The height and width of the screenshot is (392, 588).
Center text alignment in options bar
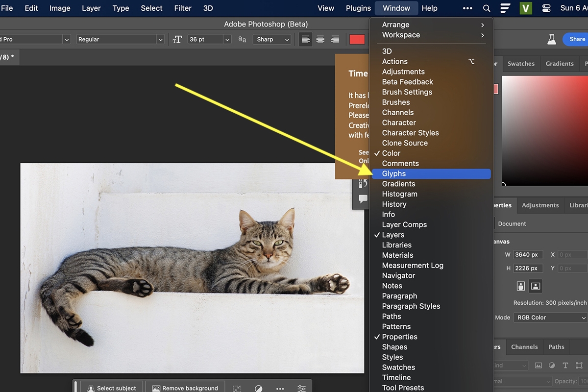320,39
